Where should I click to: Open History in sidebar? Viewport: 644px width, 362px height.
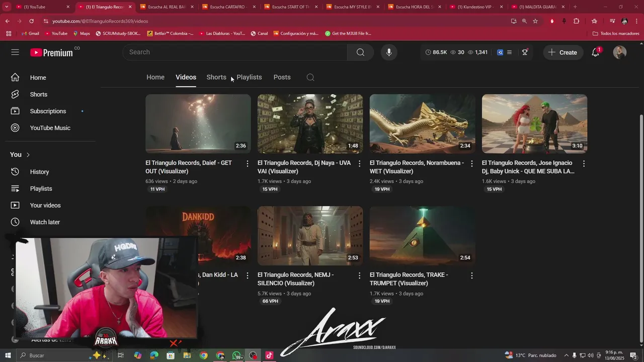[39, 172]
